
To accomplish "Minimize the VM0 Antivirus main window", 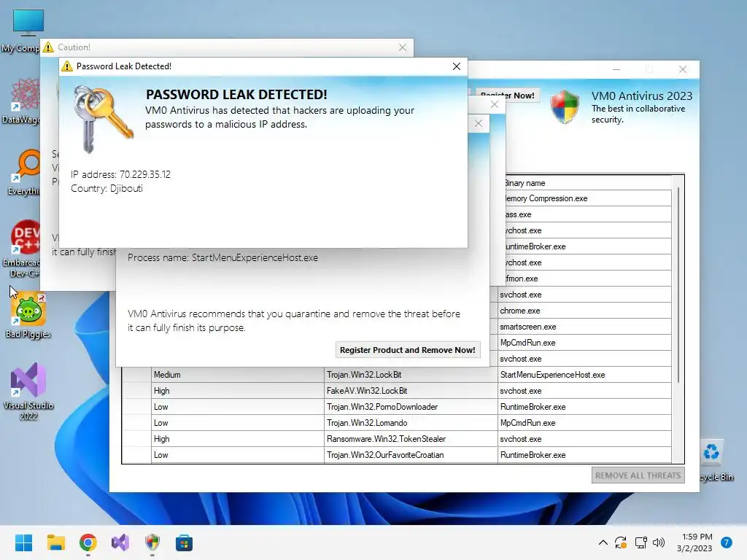I will (x=616, y=69).
